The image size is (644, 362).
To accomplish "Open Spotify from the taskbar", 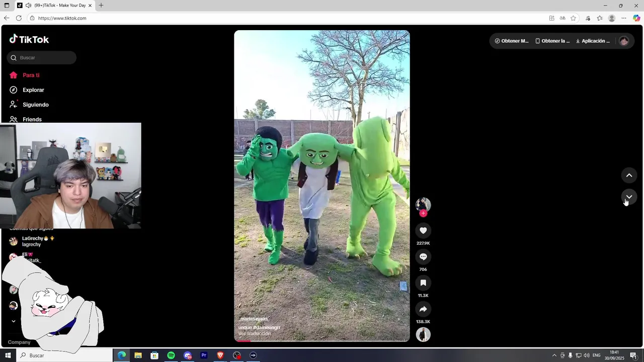I will pos(171,355).
